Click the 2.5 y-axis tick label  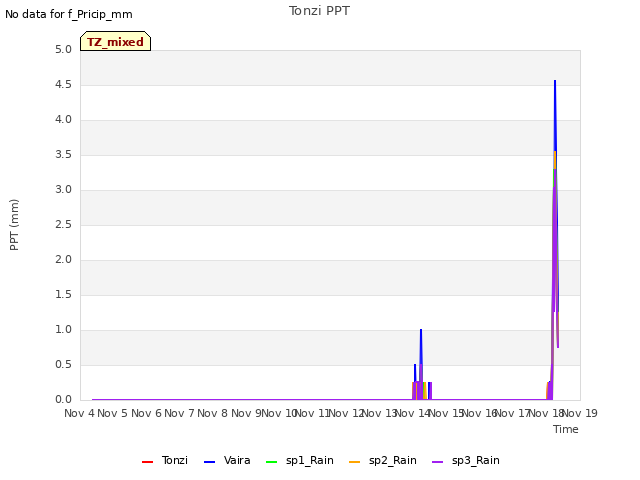click(x=63, y=224)
